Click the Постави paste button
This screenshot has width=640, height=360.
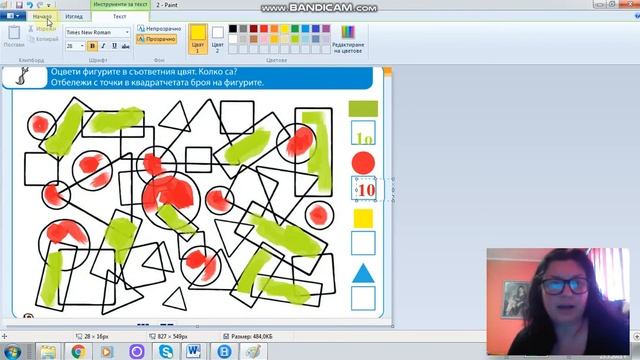pos(14,36)
